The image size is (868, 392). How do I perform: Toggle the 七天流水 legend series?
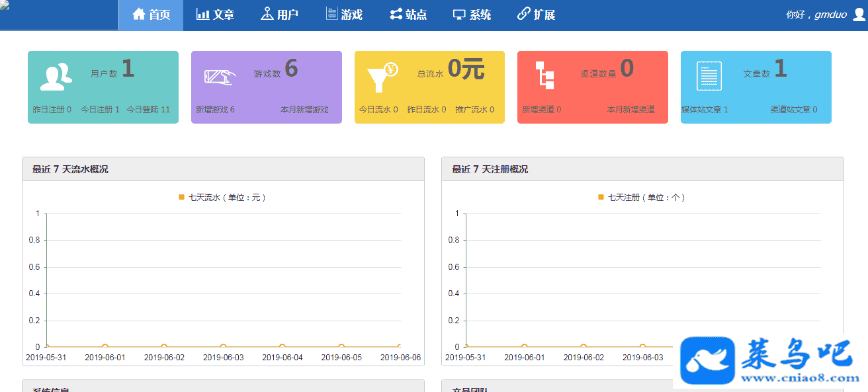point(222,197)
